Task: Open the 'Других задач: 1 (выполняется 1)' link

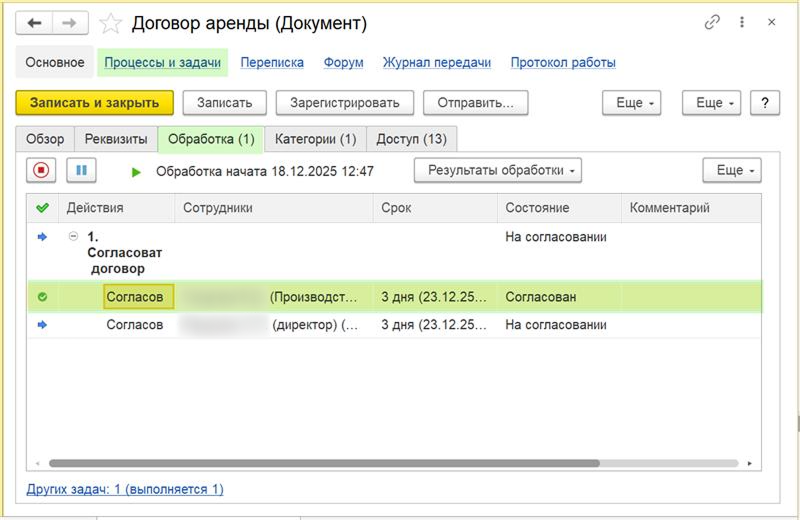Action: coord(124,489)
